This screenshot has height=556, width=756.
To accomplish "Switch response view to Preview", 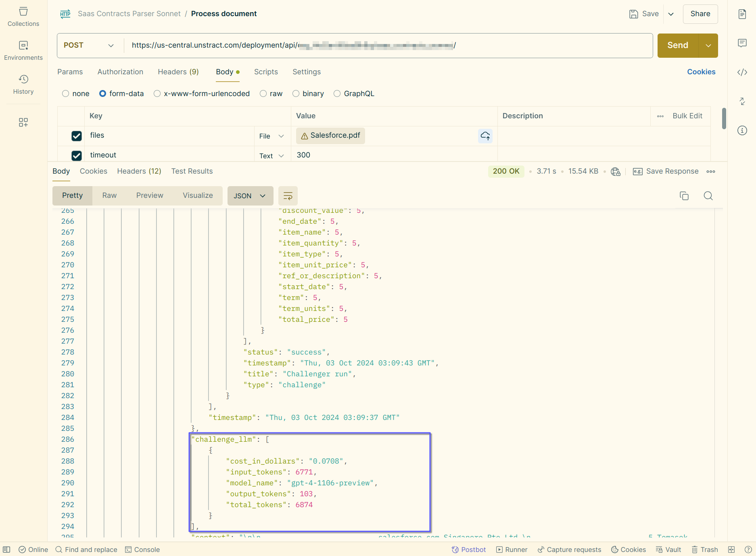I will point(150,196).
